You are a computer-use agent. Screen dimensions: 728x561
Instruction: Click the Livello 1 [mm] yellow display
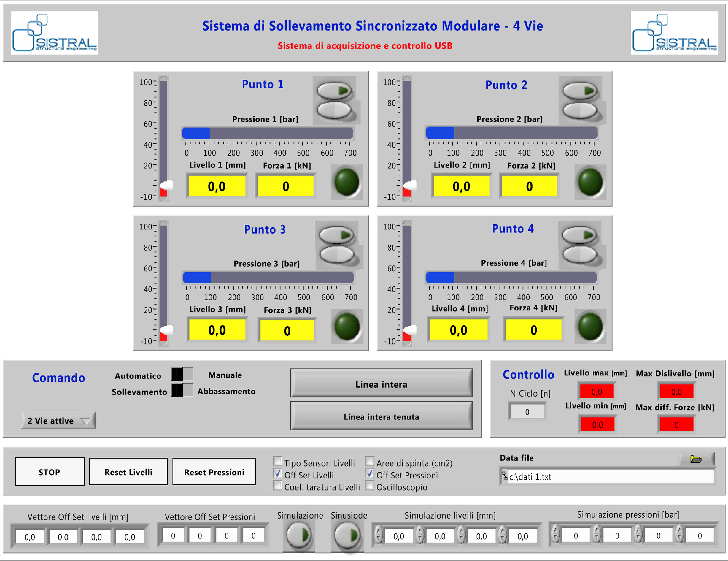[217, 186]
